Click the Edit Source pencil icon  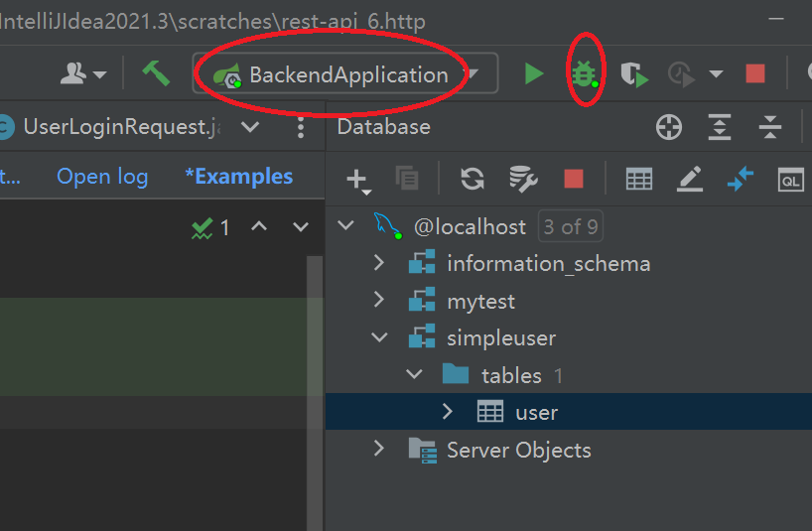point(690,179)
